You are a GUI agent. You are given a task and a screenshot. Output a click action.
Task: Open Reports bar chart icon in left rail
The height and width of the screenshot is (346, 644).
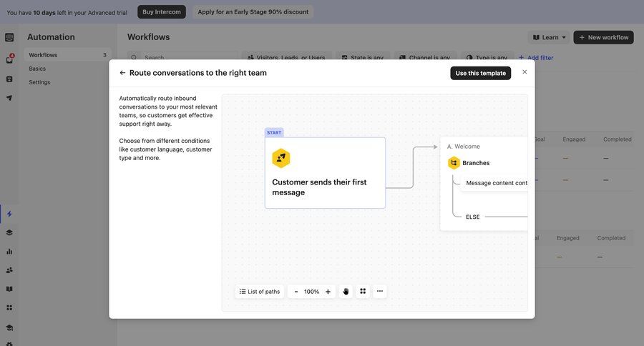(x=9, y=252)
